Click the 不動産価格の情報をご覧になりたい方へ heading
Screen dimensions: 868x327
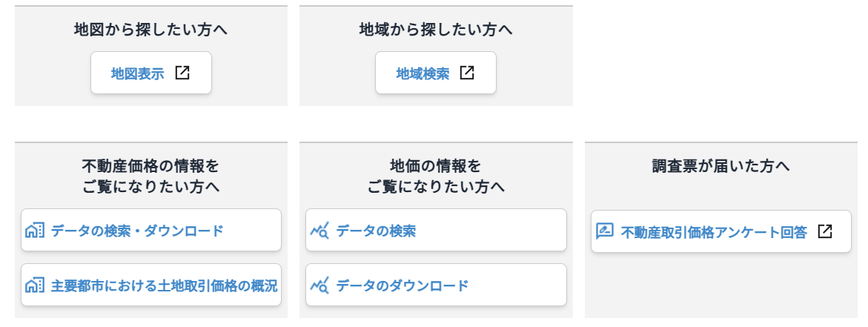(x=150, y=176)
